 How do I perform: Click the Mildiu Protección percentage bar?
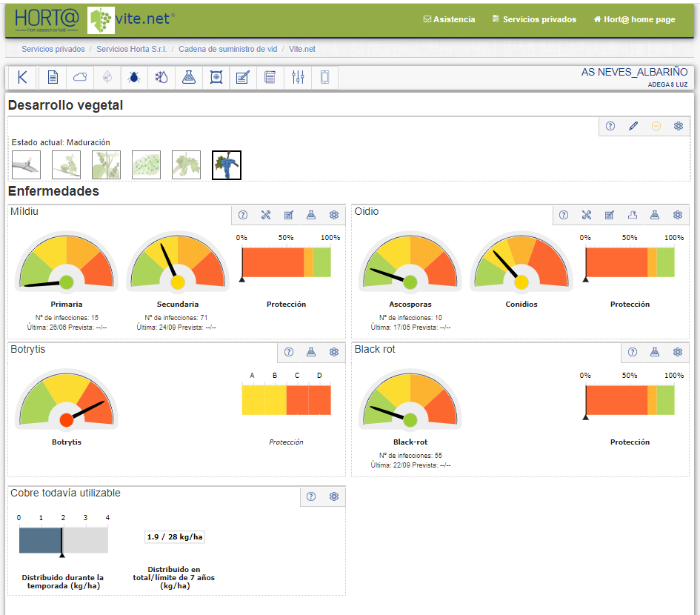(286, 262)
